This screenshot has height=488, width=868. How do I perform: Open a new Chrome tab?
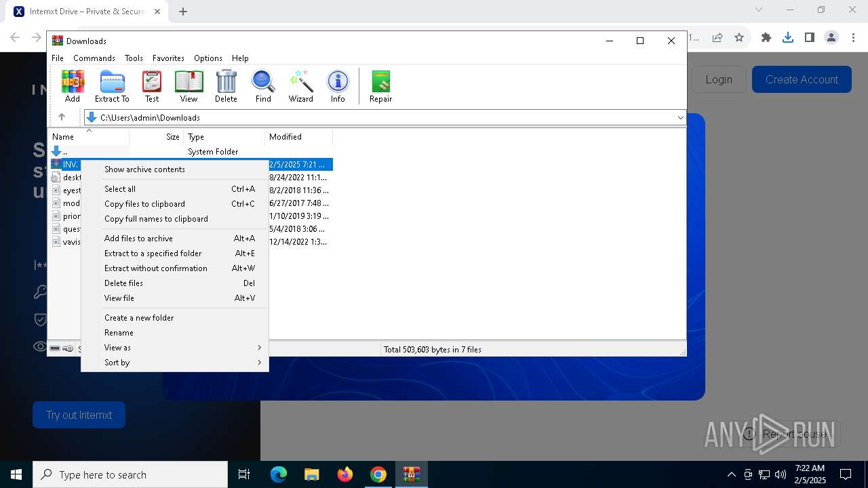pyautogui.click(x=183, y=11)
